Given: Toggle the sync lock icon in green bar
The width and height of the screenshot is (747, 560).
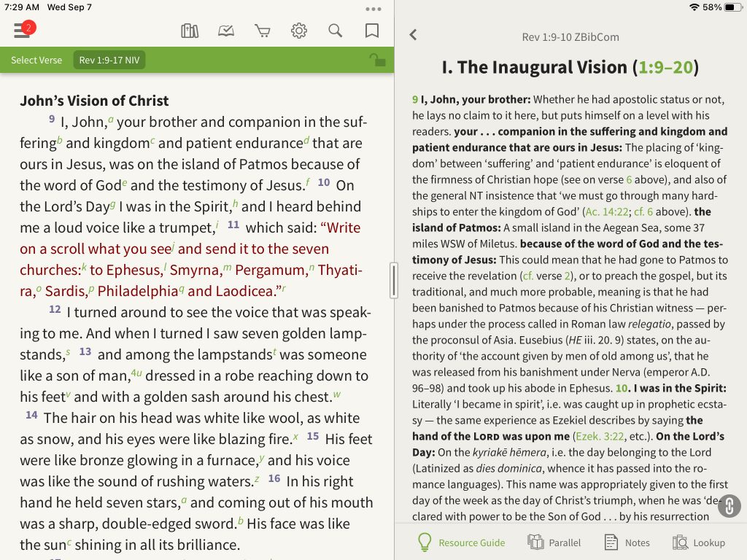Looking at the screenshot, I should click(x=377, y=60).
